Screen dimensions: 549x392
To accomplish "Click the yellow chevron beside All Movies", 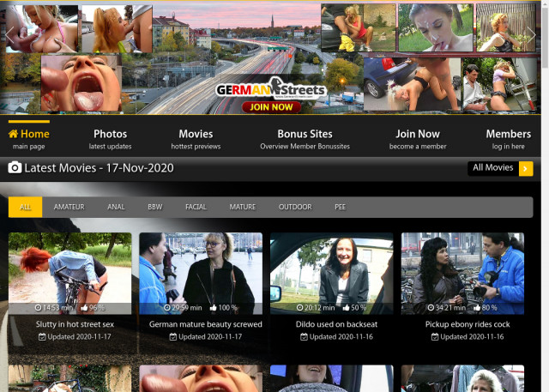I will pyautogui.click(x=526, y=169).
